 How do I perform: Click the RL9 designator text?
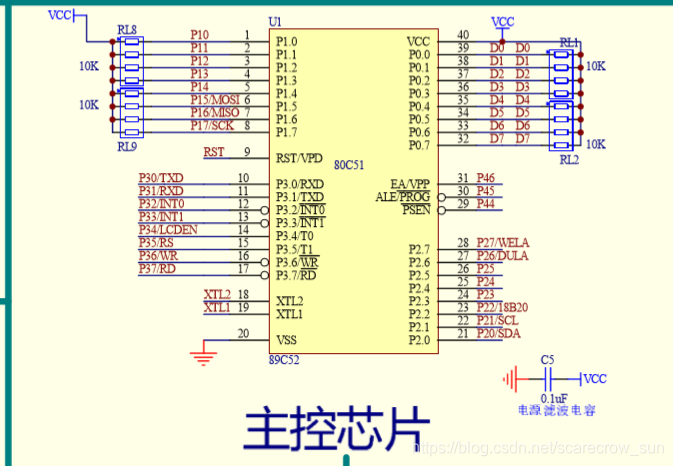pyautogui.click(x=127, y=147)
